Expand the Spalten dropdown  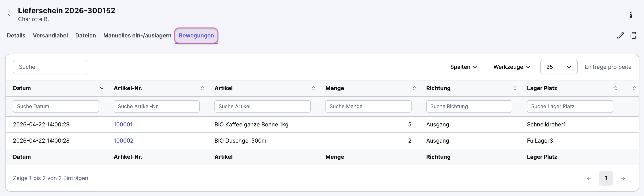click(464, 67)
